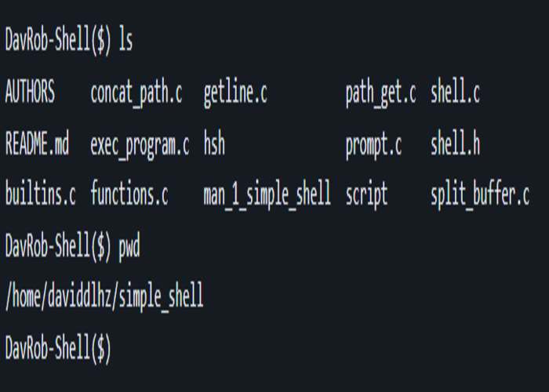Select split_buffer.c in the listing
The width and height of the screenshot is (549, 392).
tap(479, 195)
